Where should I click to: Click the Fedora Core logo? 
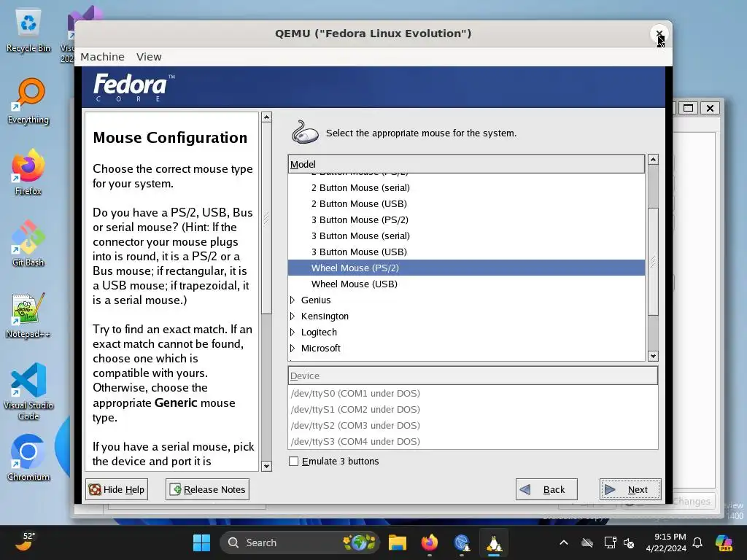pyautogui.click(x=134, y=87)
